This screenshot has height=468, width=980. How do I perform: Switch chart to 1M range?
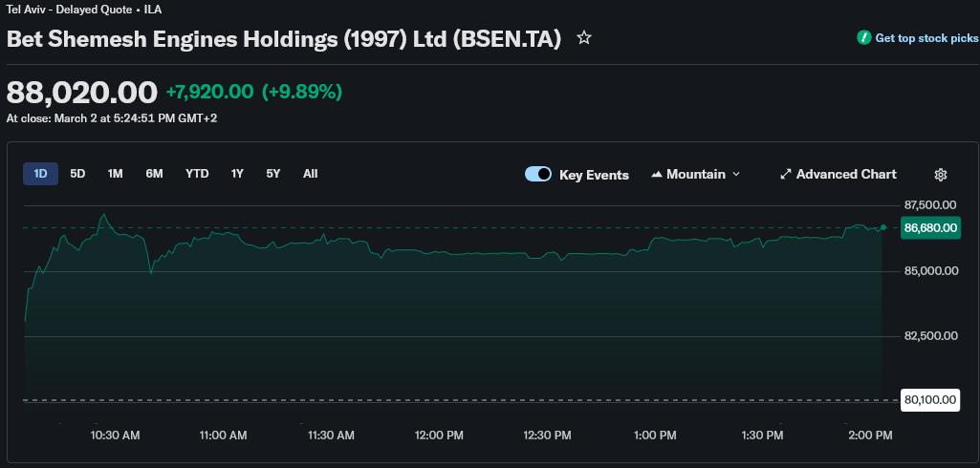point(115,174)
